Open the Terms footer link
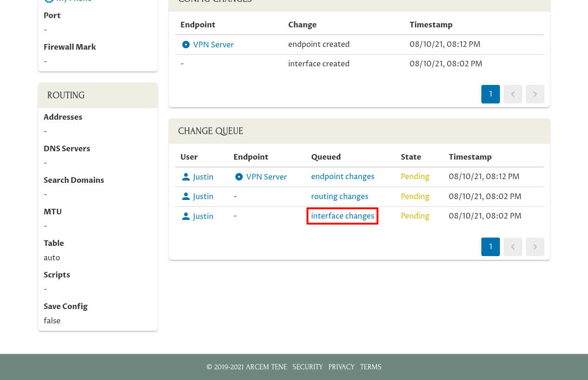The image size is (588, 380). pyautogui.click(x=371, y=367)
